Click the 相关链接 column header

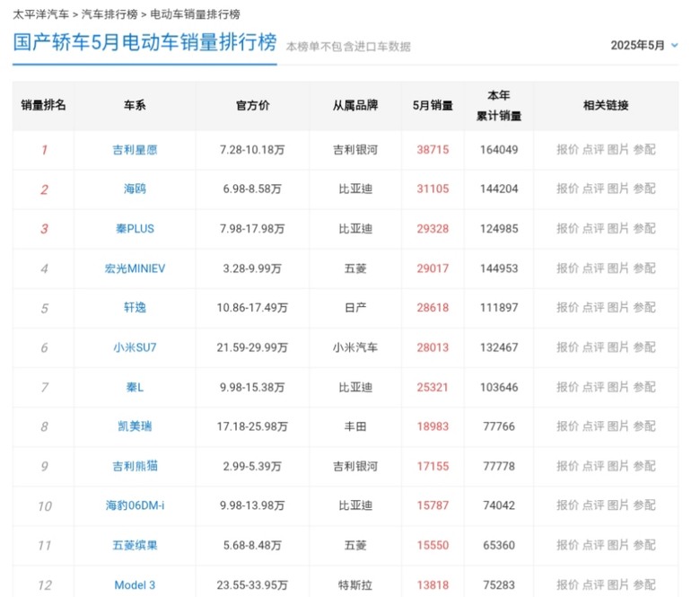click(x=606, y=105)
